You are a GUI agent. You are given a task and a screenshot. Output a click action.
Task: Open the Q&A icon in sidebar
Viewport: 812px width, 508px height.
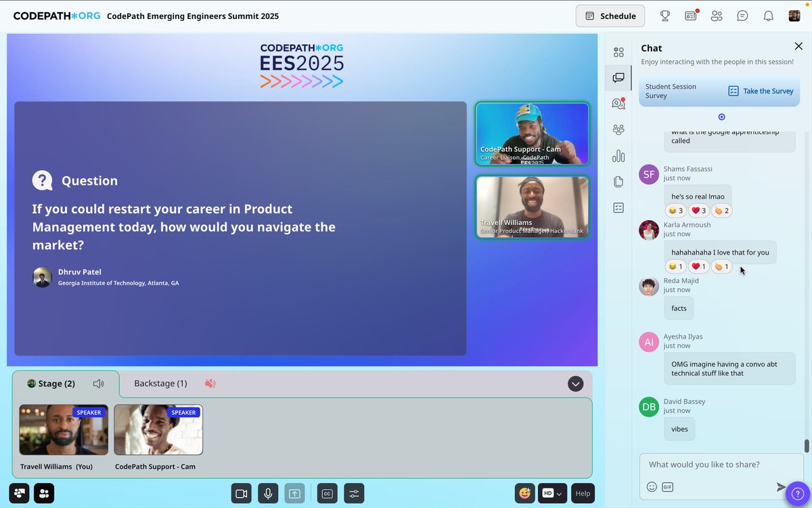point(618,104)
